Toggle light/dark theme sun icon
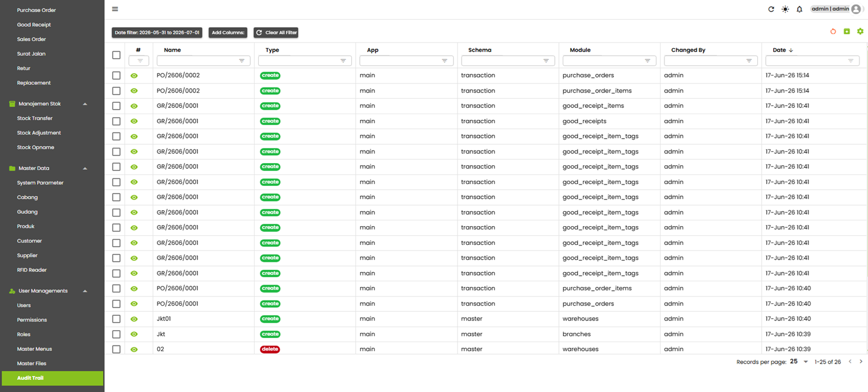The image size is (868, 392). point(785,9)
